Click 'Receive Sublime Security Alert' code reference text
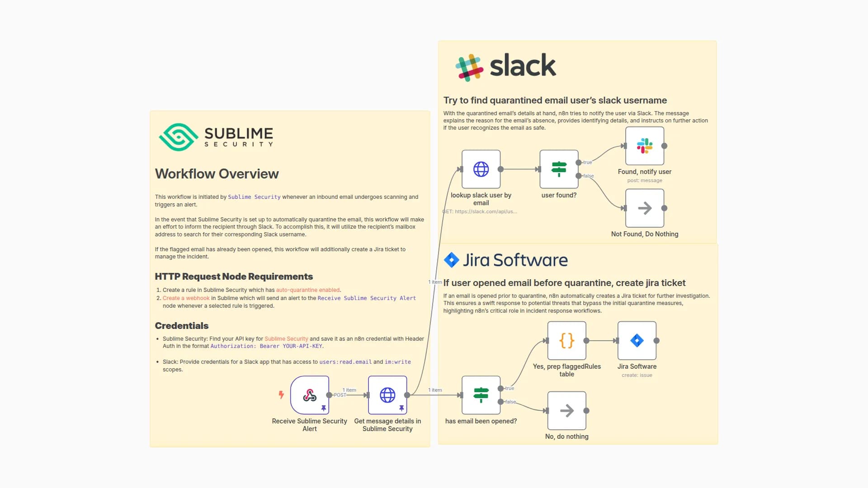The height and width of the screenshot is (488, 868). click(367, 298)
